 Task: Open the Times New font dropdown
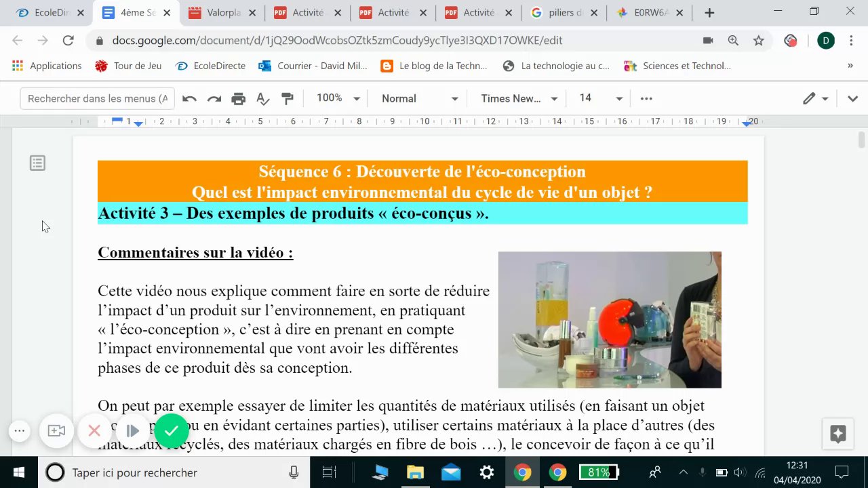(x=519, y=99)
